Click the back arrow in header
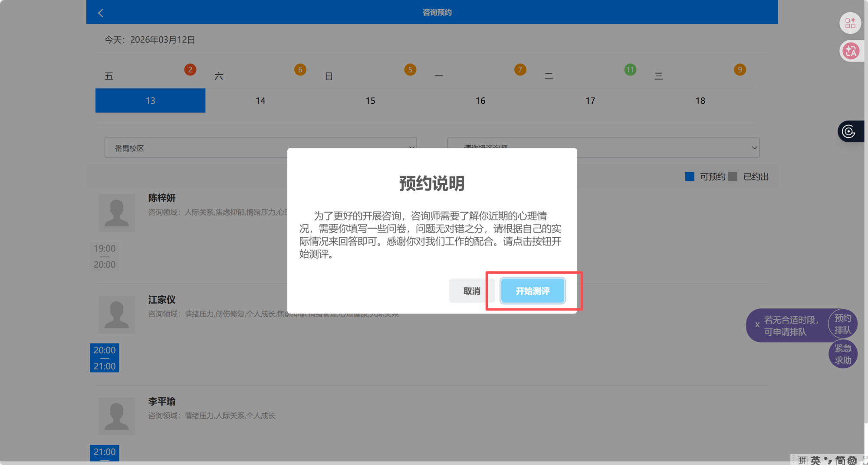Viewport: 868px width, 465px height. [101, 13]
